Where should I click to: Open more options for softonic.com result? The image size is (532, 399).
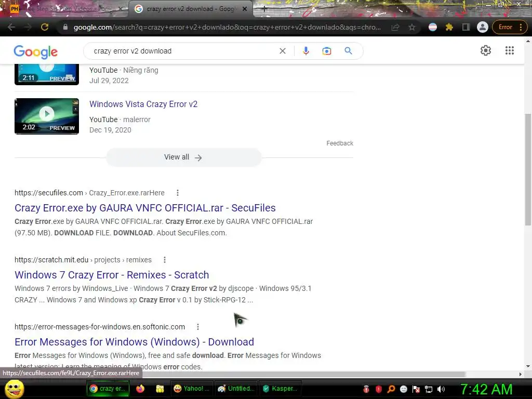click(x=198, y=327)
